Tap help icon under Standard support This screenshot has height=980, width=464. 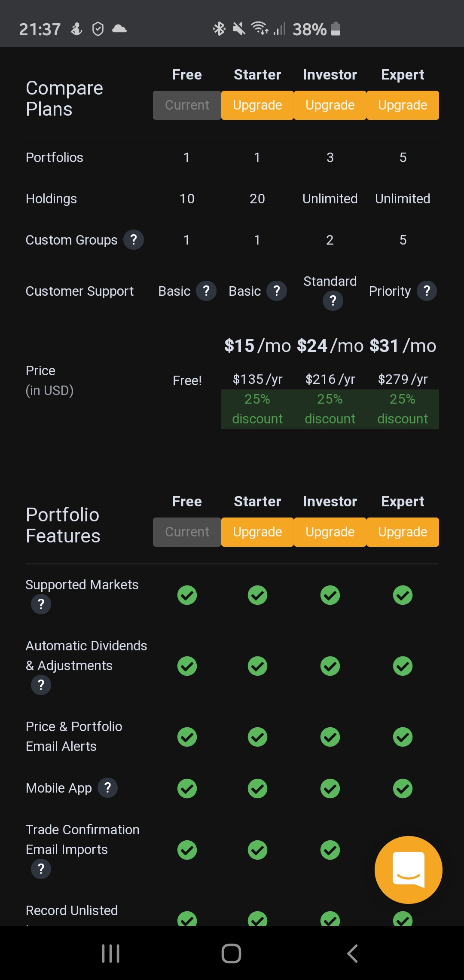333,300
